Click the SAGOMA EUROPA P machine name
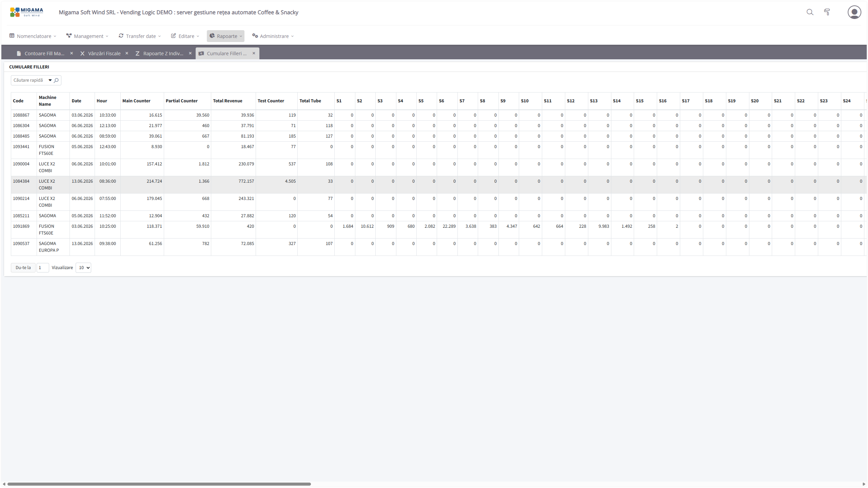868x488 pixels. 49,247
